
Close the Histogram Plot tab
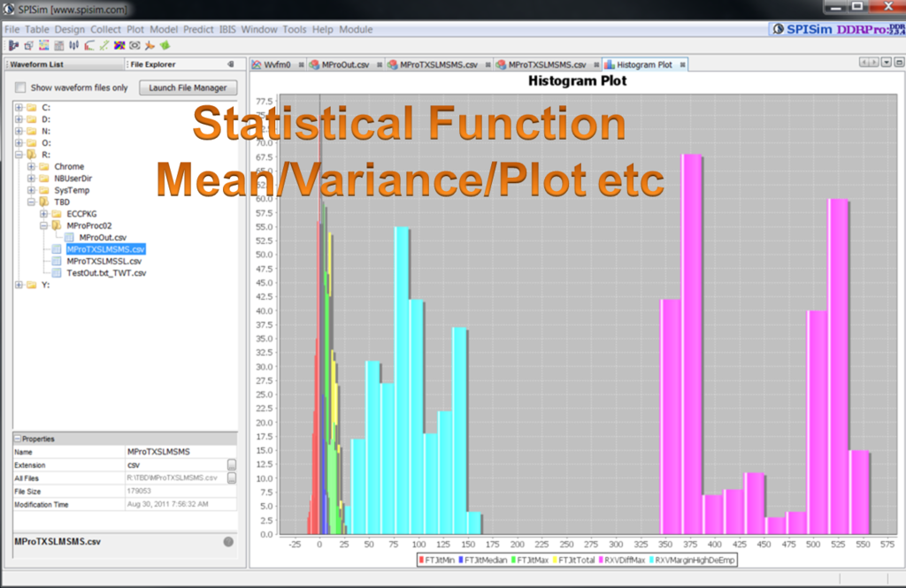pyautogui.click(x=681, y=65)
